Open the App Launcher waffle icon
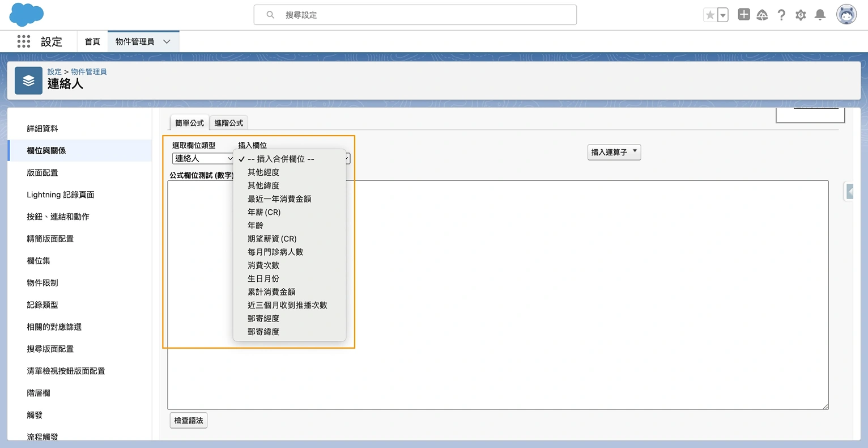The height and width of the screenshot is (448, 868). coord(23,41)
